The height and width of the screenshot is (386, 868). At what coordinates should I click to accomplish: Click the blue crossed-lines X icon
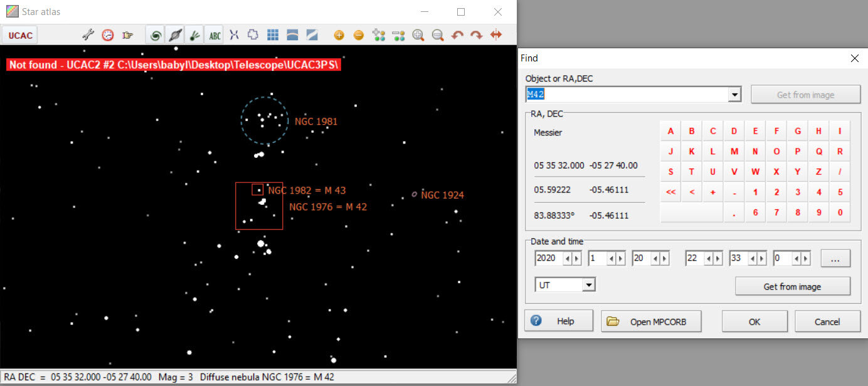click(234, 35)
